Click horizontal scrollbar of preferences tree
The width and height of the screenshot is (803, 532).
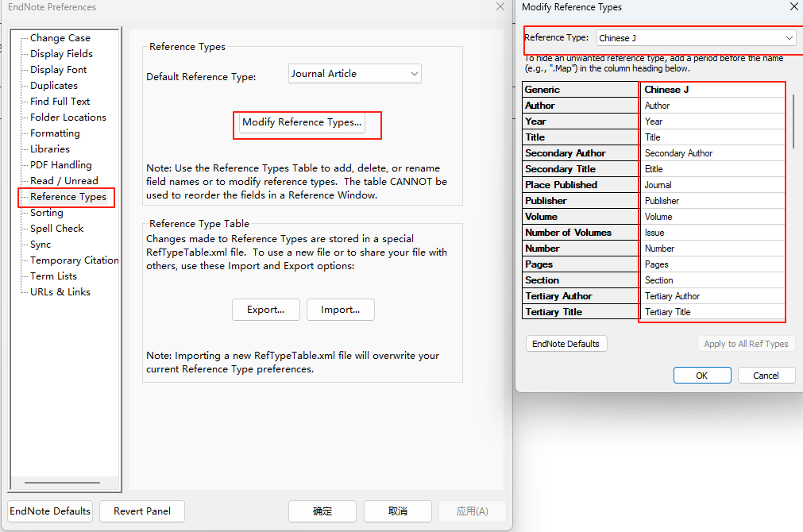click(x=62, y=482)
